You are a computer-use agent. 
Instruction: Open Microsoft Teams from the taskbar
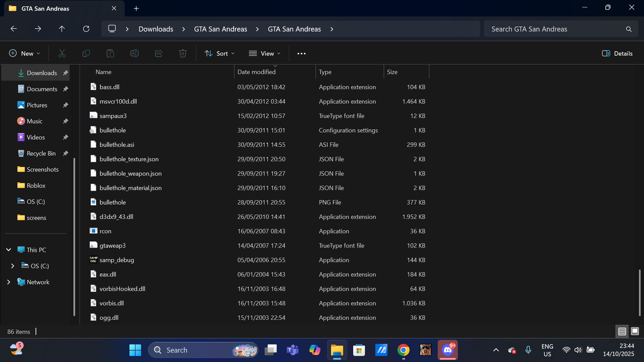click(292, 350)
